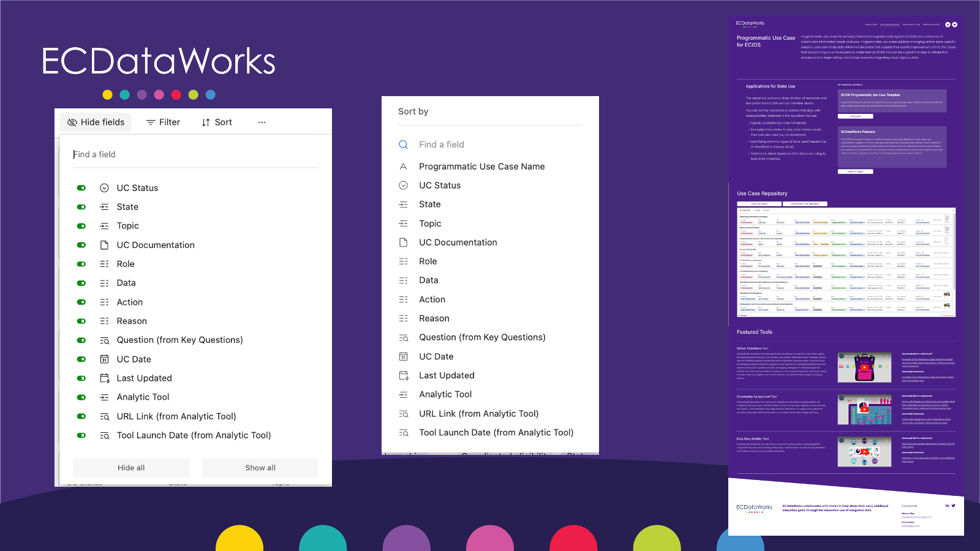
Task: Click Last Updated icon in Sort by list
Action: pyautogui.click(x=403, y=375)
